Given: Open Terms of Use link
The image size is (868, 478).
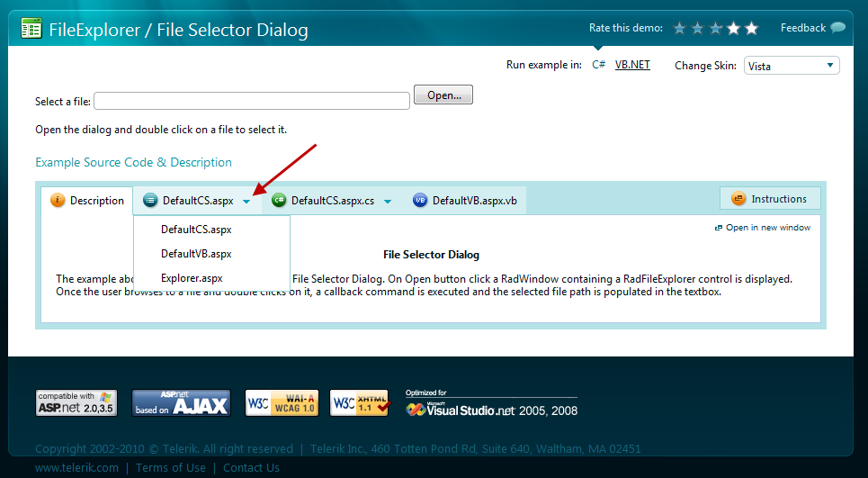Looking at the screenshot, I should point(171,467).
